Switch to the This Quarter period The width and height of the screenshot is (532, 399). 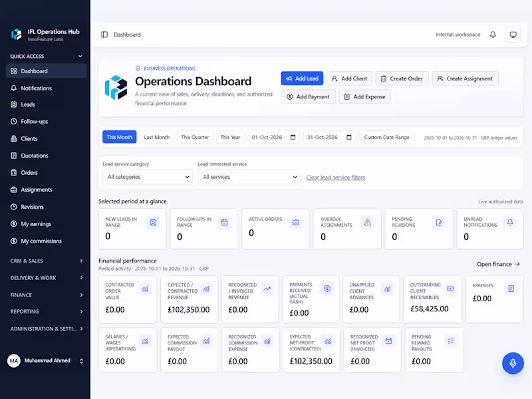(x=195, y=137)
